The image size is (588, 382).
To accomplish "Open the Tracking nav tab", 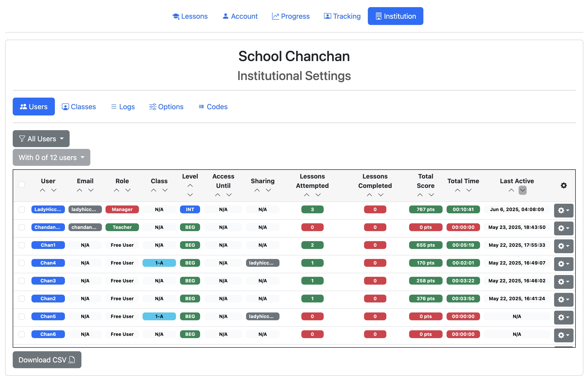I will coord(342,16).
